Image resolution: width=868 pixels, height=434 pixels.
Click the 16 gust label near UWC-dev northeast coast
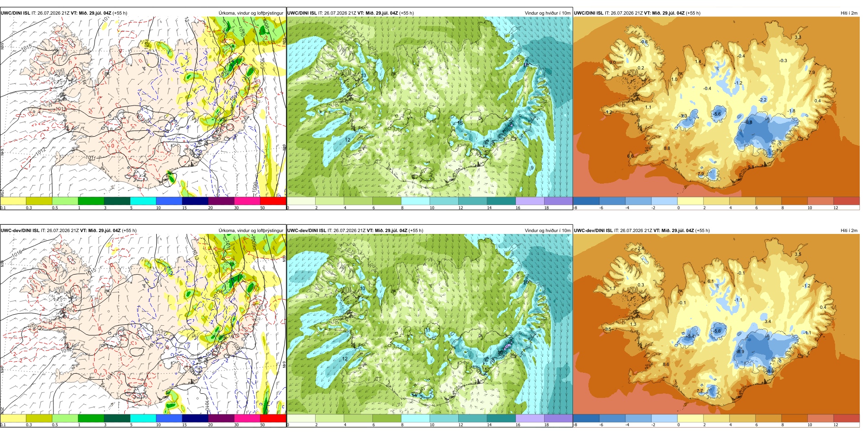tap(526, 282)
